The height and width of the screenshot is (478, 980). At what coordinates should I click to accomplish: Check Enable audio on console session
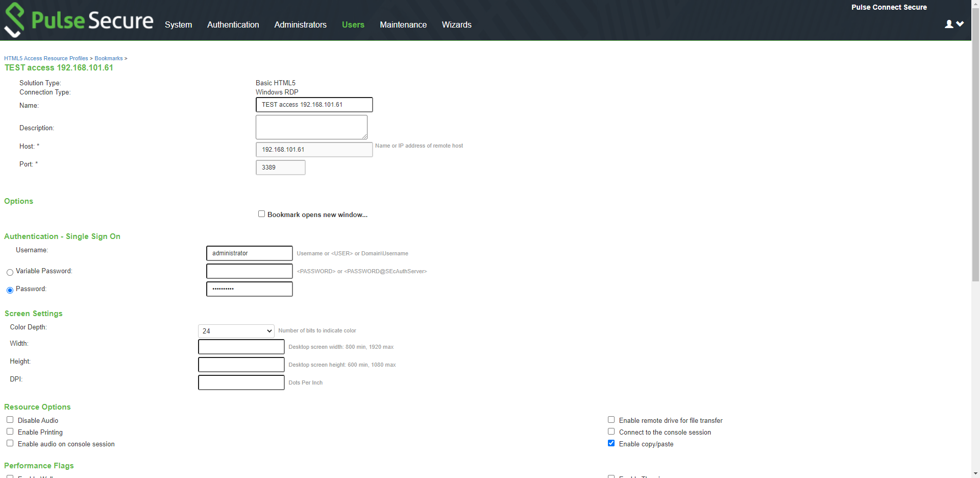(10, 443)
